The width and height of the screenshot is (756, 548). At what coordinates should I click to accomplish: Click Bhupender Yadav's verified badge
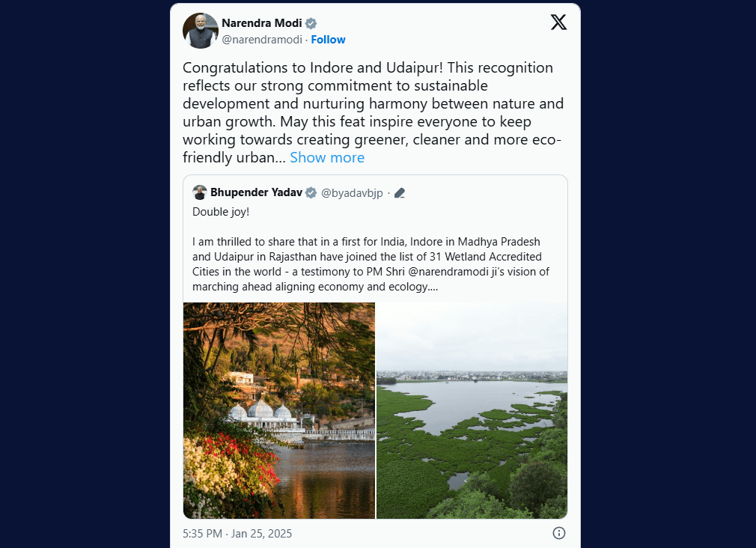pyautogui.click(x=311, y=192)
